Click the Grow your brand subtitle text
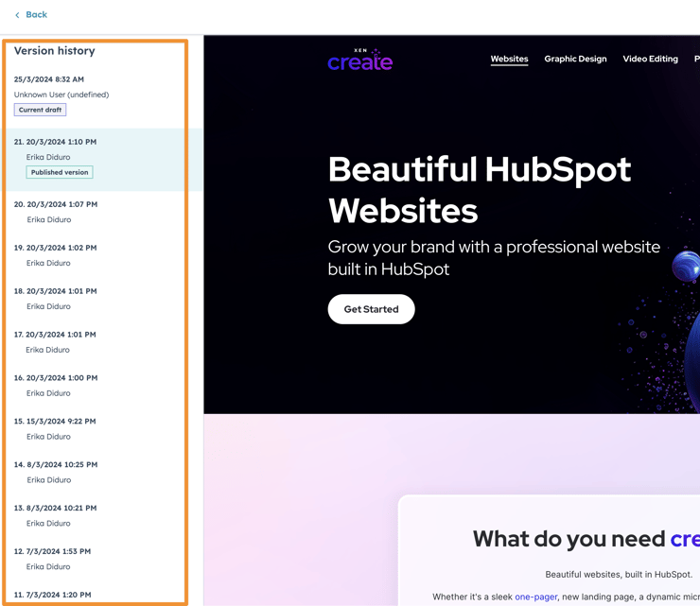 [494, 258]
